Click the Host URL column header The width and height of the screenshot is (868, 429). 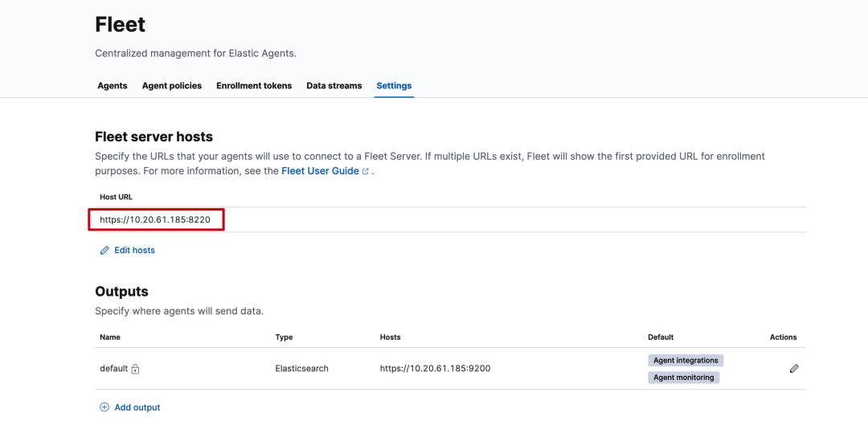(x=116, y=197)
